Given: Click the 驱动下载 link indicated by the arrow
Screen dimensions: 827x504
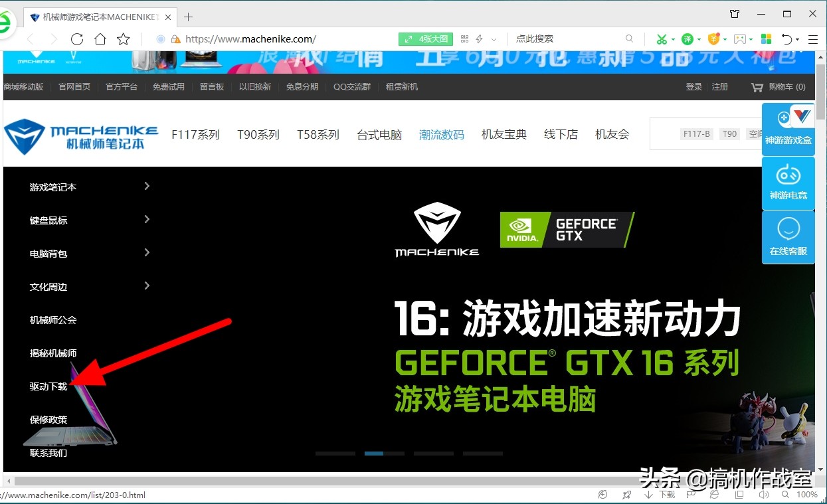Looking at the screenshot, I should tap(48, 386).
